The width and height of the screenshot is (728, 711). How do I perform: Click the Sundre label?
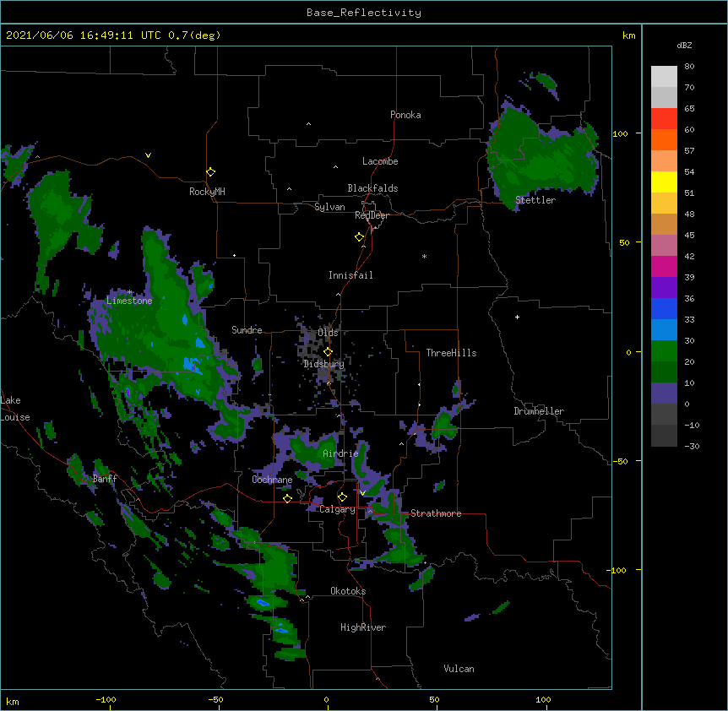pyautogui.click(x=247, y=330)
